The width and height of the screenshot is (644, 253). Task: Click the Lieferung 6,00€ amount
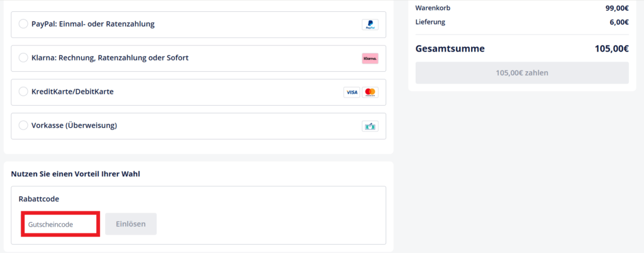(618, 22)
